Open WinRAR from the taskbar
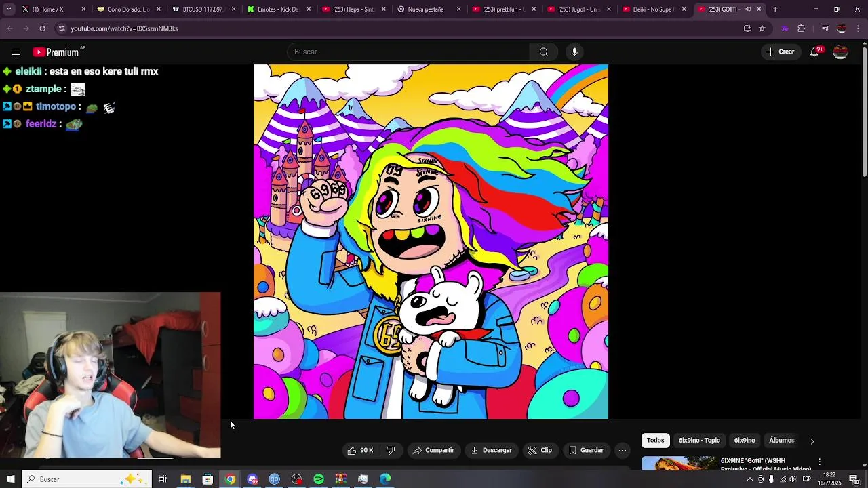The image size is (868, 488). point(340,479)
